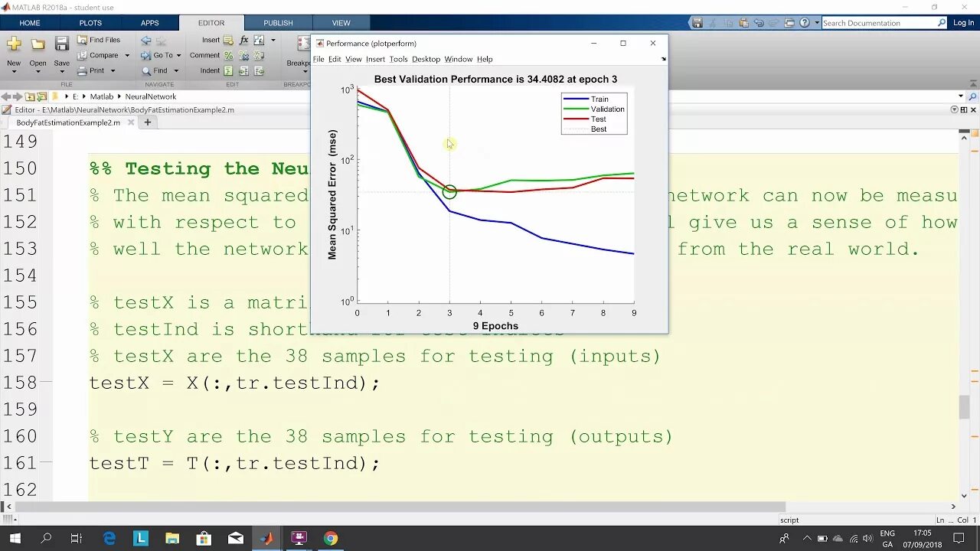The height and width of the screenshot is (551, 980).
Task: Click the up-one-folder icon in address bar
Action: pos(30,96)
